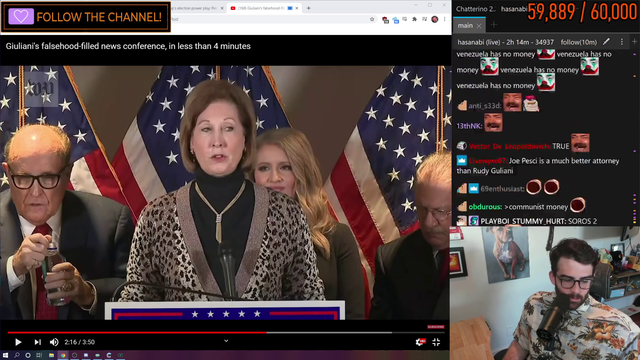This screenshot has height=360, width=640.
Task: Click the Chatterino chat scrollbar
Action: [634, 139]
